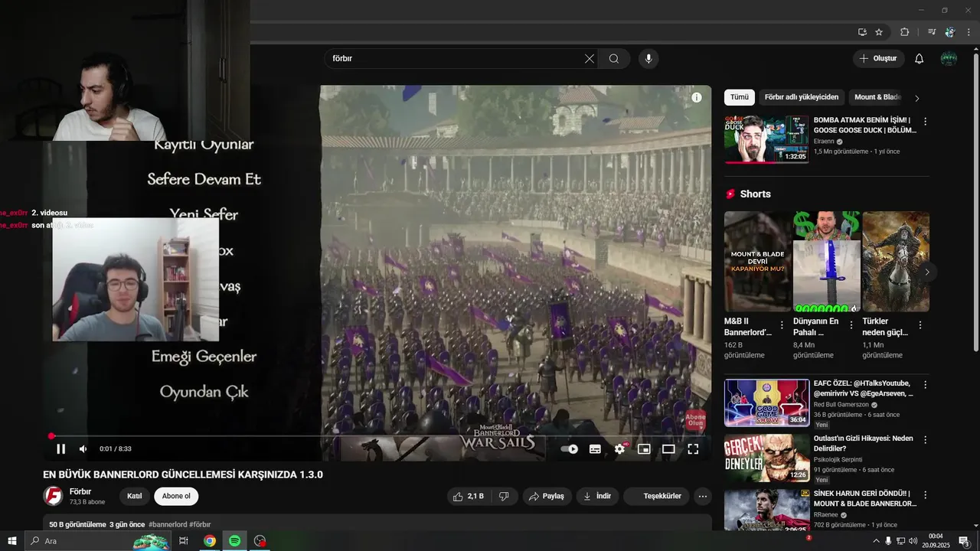Open 'MOUNT & BLADE DEVRİ KAPANIYOR MU' short
The height and width of the screenshot is (551, 980).
(x=758, y=262)
